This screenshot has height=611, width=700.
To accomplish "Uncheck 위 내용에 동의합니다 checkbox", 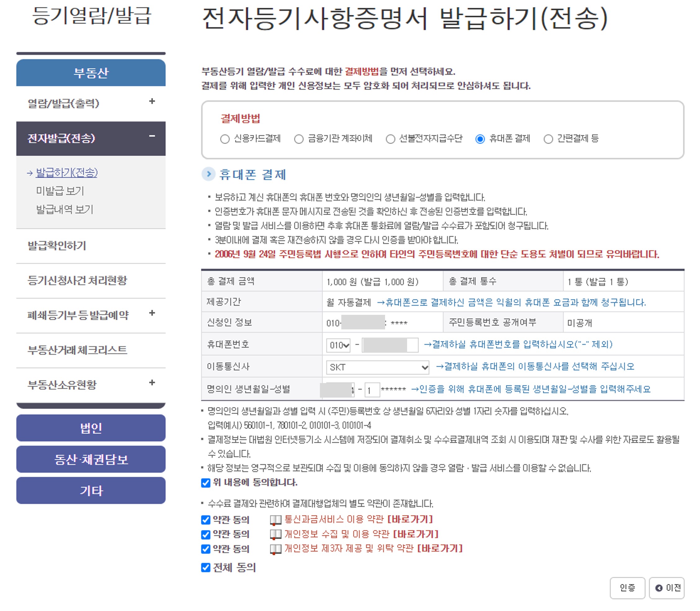I will (206, 483).
